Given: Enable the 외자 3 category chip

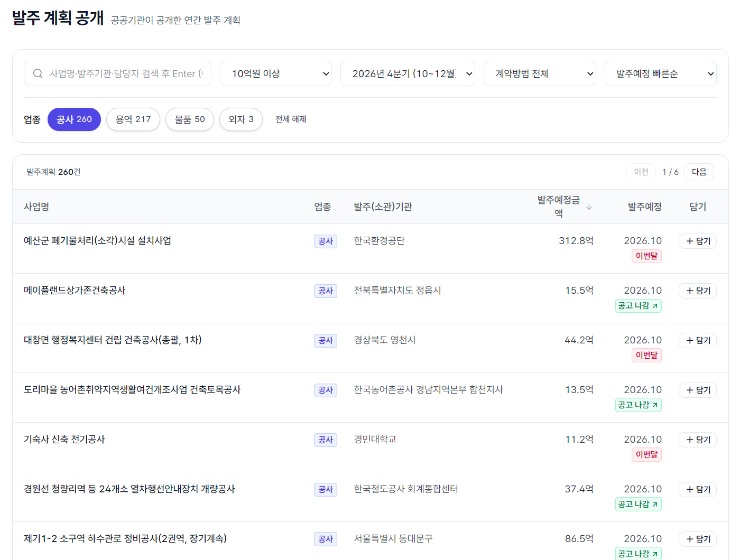Looking at the screenshot, I should tap(241, 119).
